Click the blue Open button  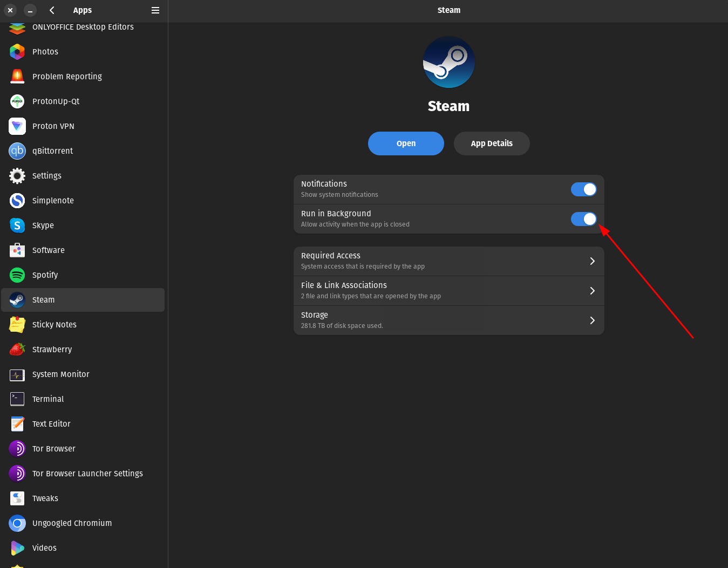pyautogui.click(x=406, y=143)
